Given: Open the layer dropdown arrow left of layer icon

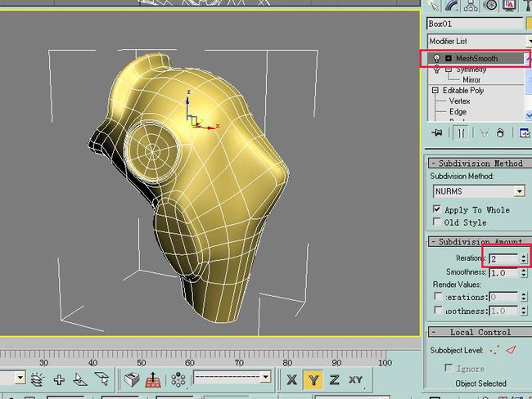Looking at the screenshot, I should (x=20, y=377).
